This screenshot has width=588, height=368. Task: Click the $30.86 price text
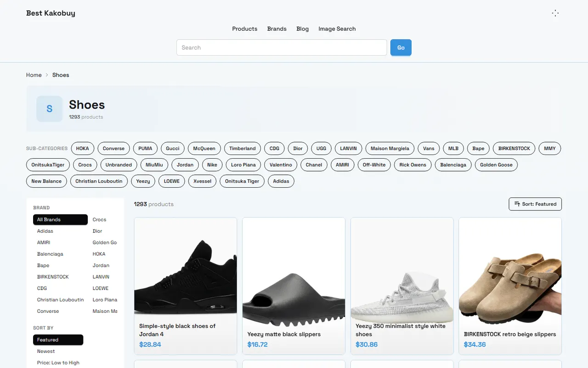tap(367, 345)
